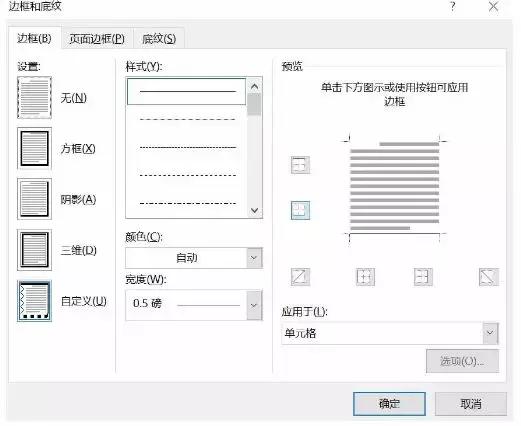The width and height of the screenshot is (521, 426).
Task: Click the 0.5 磅 width value
Action: coord(147,303)
